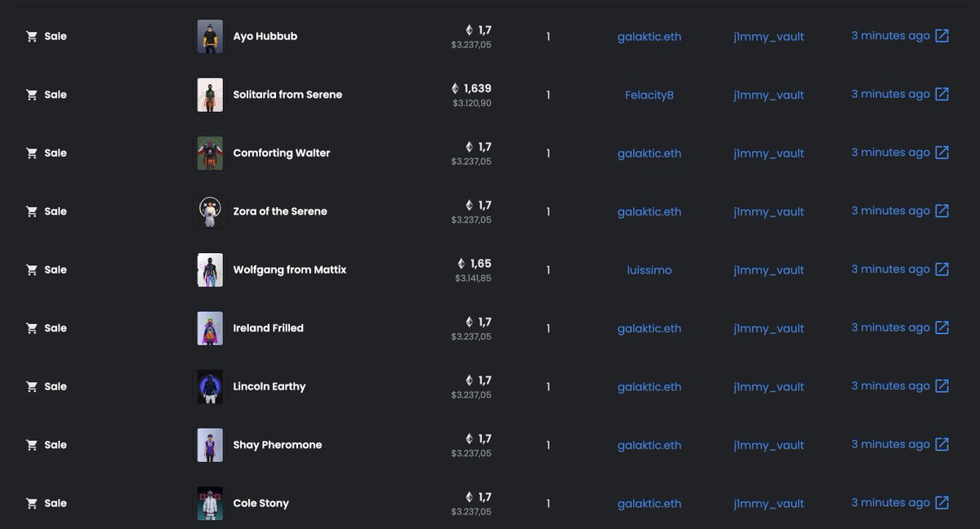Open external link icon for Ayo Hubbub sale
Image resolution: width=980 pixels, height=529 pixels.
tap(942, 36)
